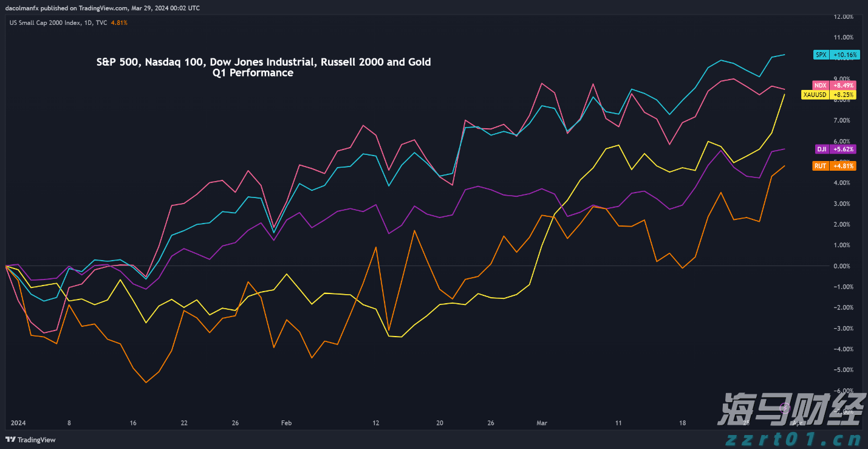
Task: Click the orange RUT +4.81% label
Action: 834,166
